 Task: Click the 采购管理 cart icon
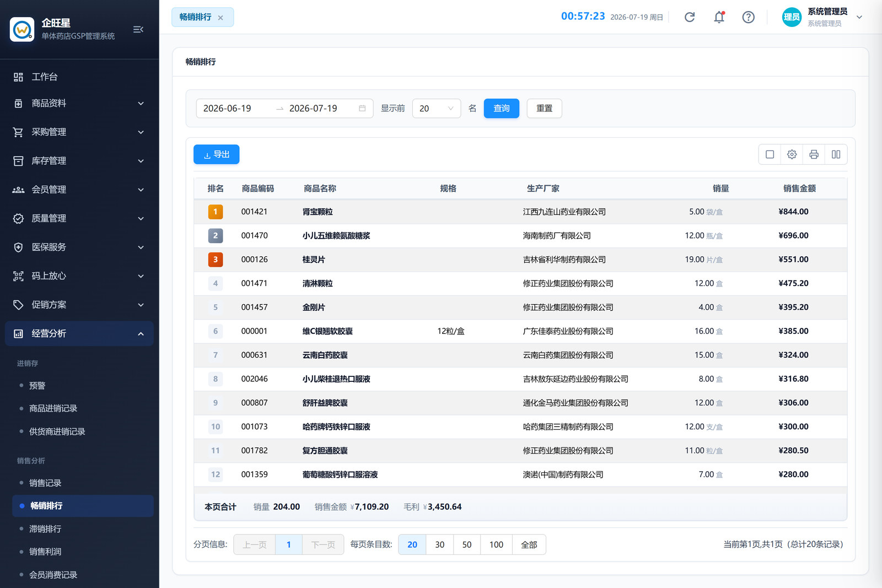(x=18, y=132)
